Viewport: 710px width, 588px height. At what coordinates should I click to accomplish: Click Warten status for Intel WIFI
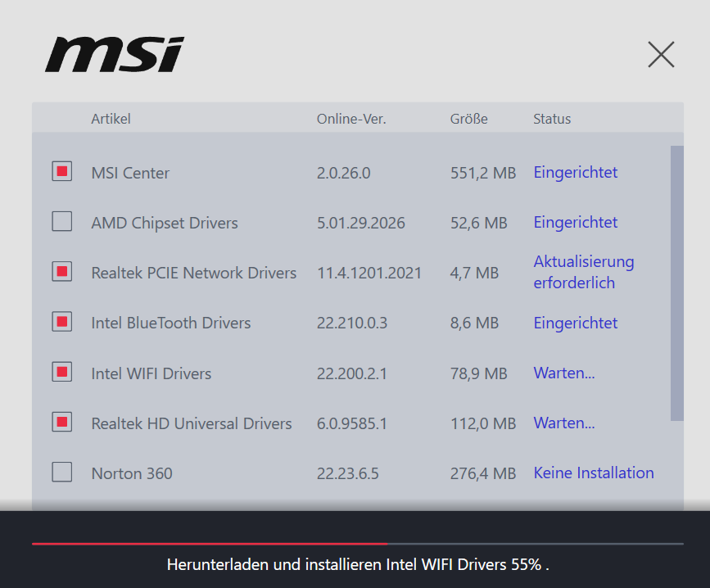click(x=564, y=373)
